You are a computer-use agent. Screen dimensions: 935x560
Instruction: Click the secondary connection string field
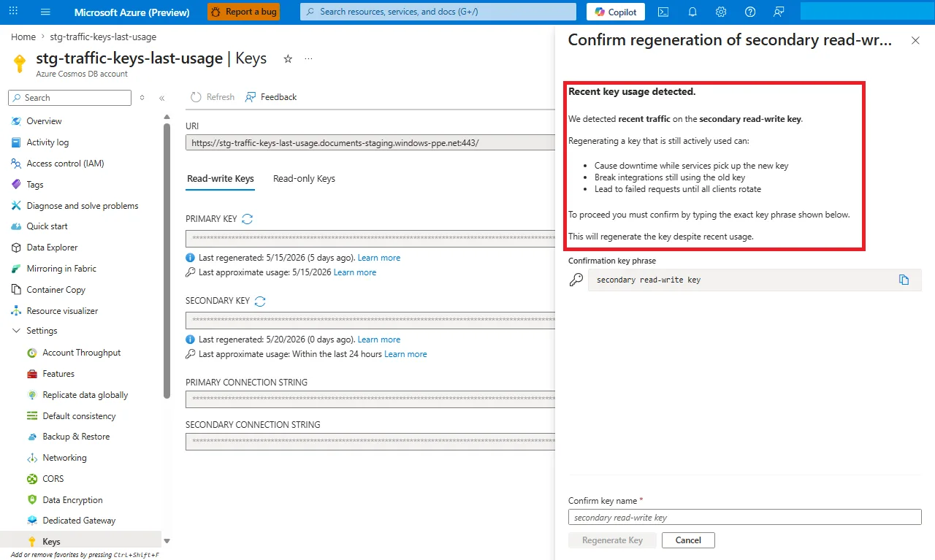pos(370,442)
